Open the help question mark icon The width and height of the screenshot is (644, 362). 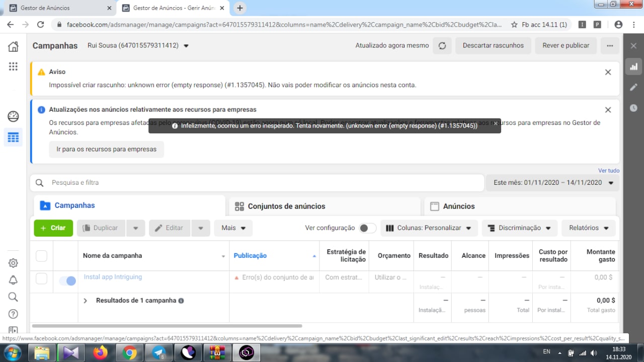click(13, 314)
